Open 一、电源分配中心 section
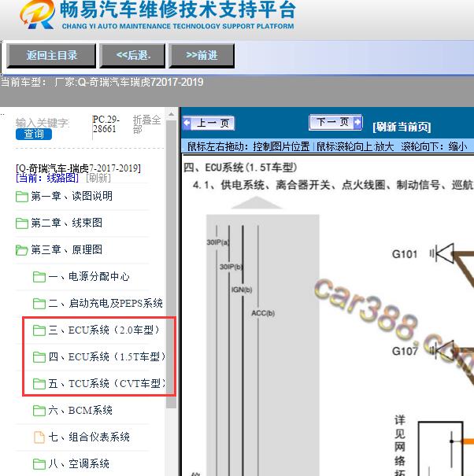This screenshot has width=474, height=476. (x=89, y=276)
